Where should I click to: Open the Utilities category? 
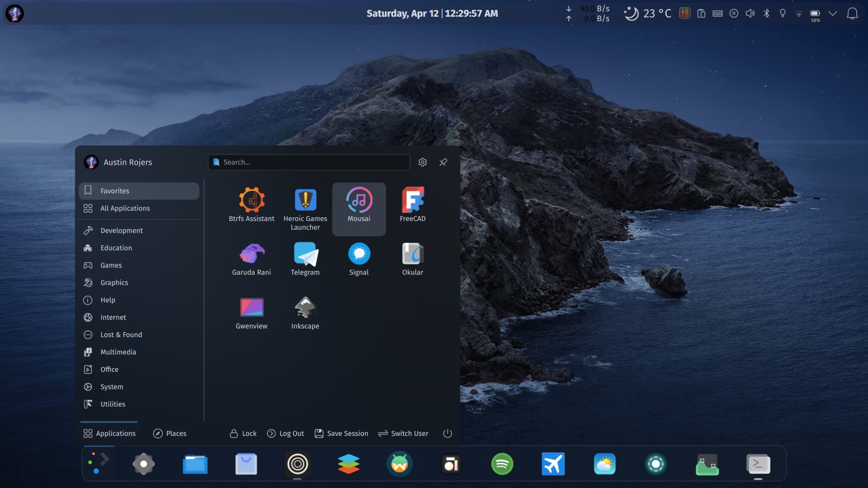pyautogui.click(x=139, y=404)
